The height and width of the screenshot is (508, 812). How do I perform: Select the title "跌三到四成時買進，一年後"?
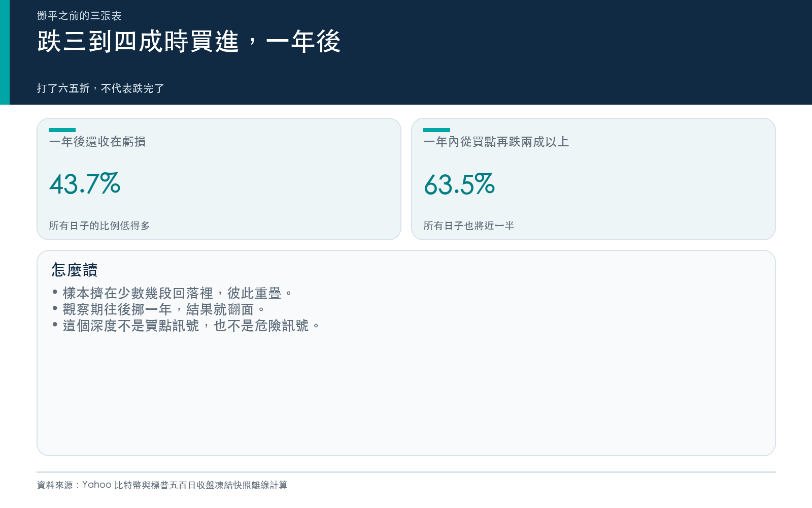[x=189, y=41]
